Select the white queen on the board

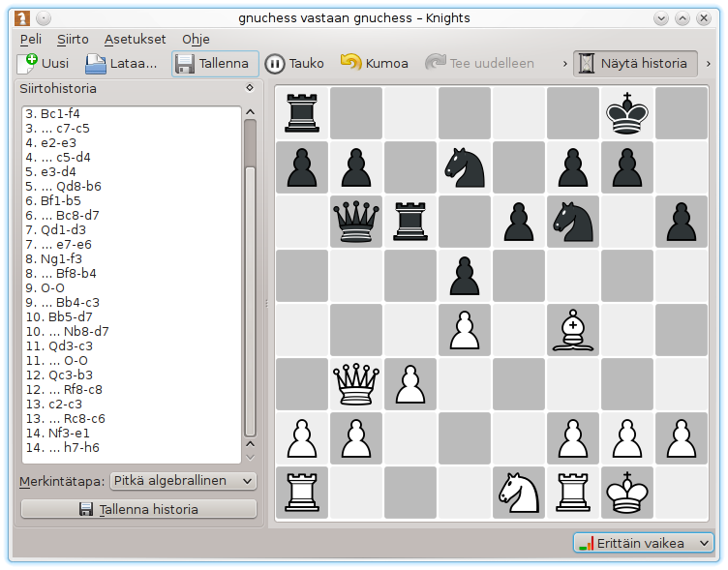tap(355, 383)
